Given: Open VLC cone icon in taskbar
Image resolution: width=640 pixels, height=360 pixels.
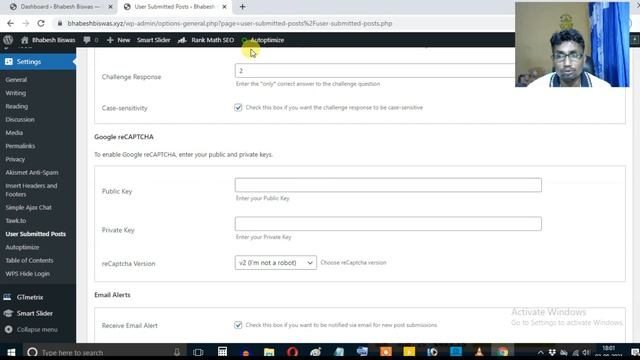Looking at the screenshot, I should [479, 351].
